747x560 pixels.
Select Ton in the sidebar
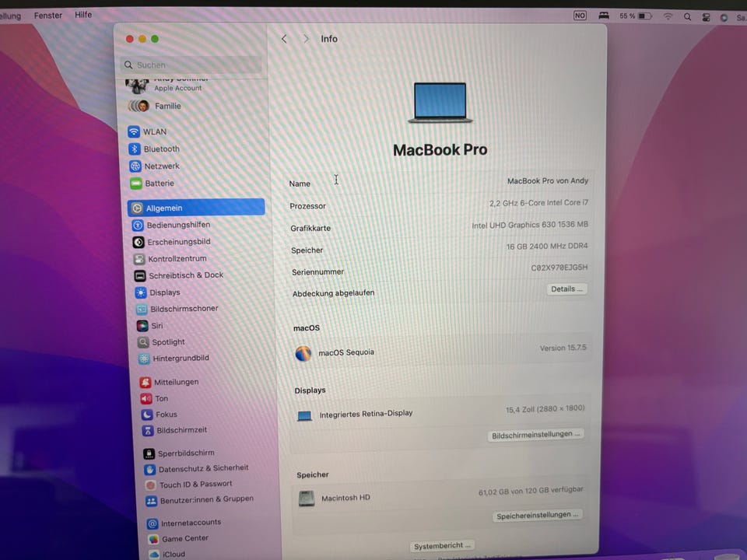154,398
